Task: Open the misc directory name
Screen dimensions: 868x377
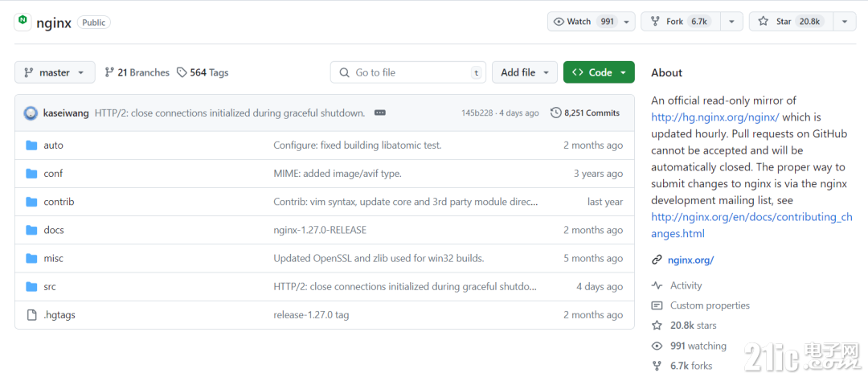Action: pyautogui.click(x=53, y=259)
